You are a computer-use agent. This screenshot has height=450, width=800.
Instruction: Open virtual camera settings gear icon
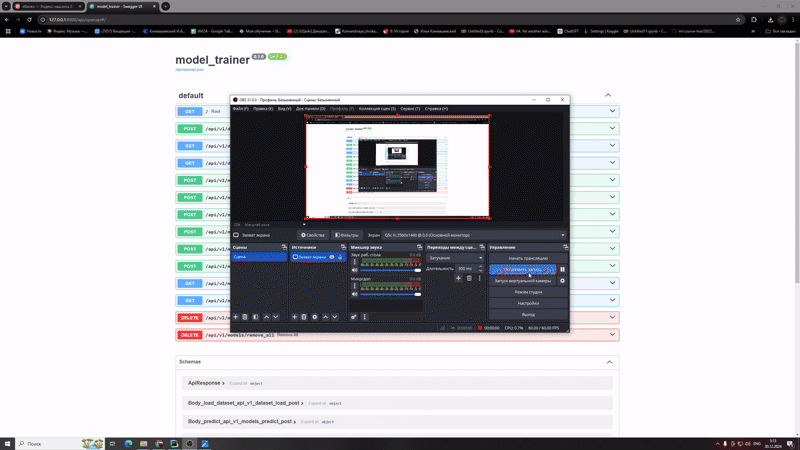click(562, 281)
